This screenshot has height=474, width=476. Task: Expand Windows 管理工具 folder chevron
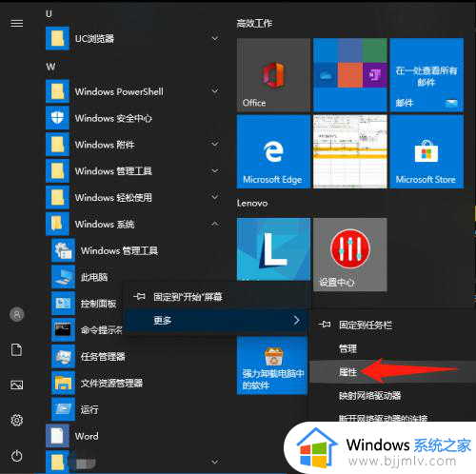(215, 171)
